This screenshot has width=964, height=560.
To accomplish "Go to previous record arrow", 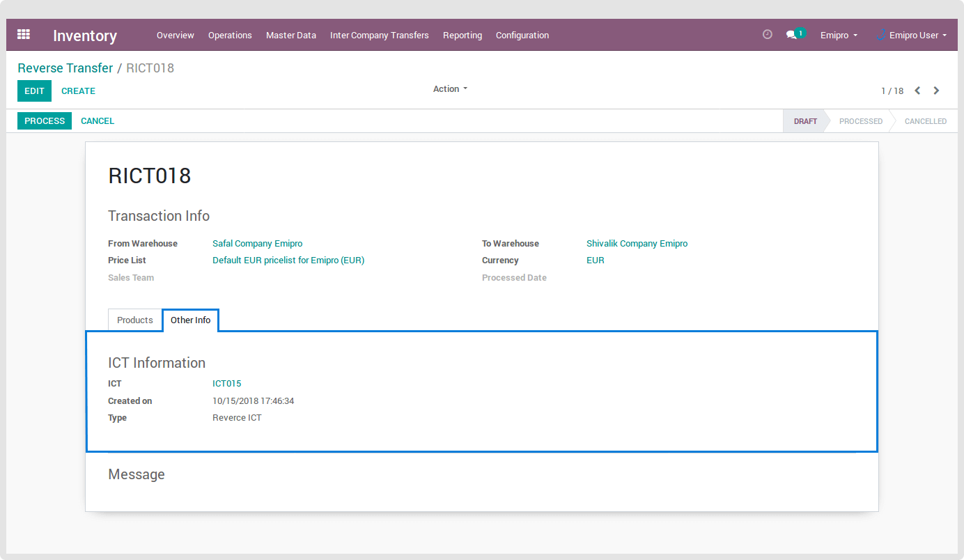I will pyautogui.click(x=917, y=91).
